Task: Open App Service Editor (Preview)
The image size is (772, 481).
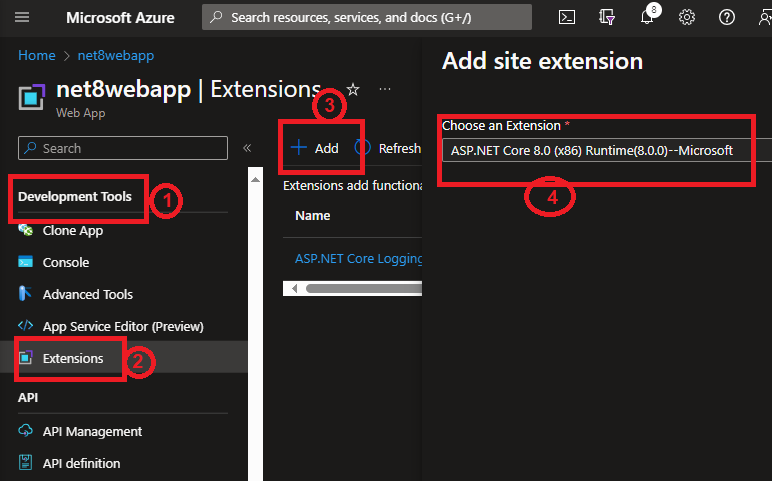Action: tap(123, 326)
